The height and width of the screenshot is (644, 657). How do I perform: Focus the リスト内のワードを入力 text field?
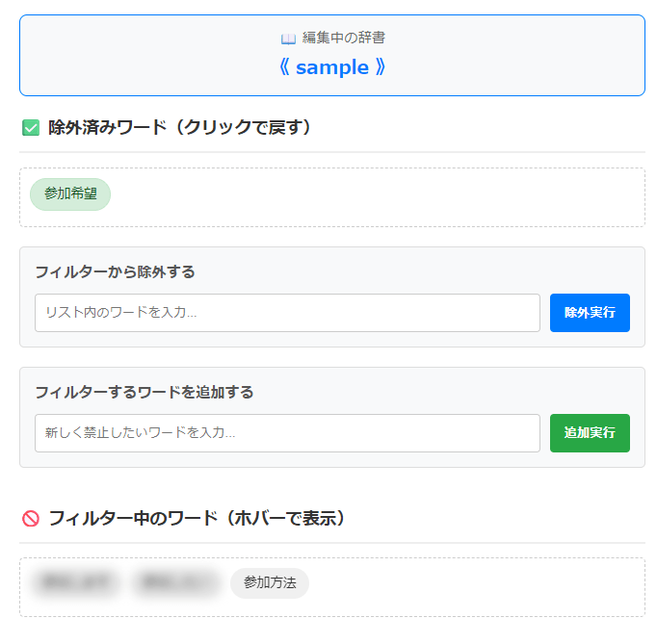pos(287,313)
